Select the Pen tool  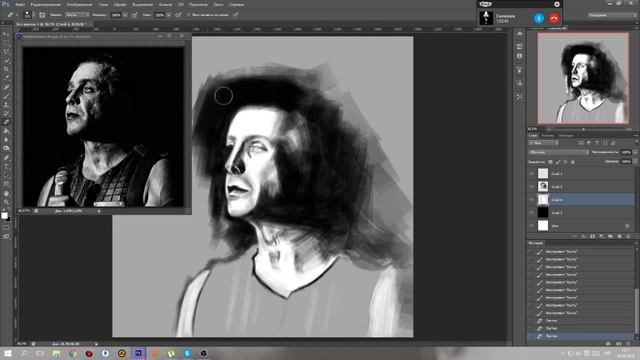(x=6, y=158)
